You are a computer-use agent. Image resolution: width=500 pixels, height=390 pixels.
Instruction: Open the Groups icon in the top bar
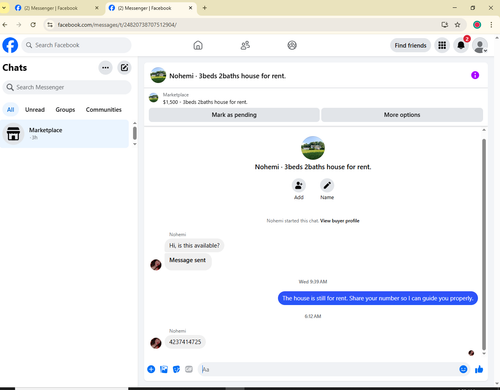pos(292,45)
